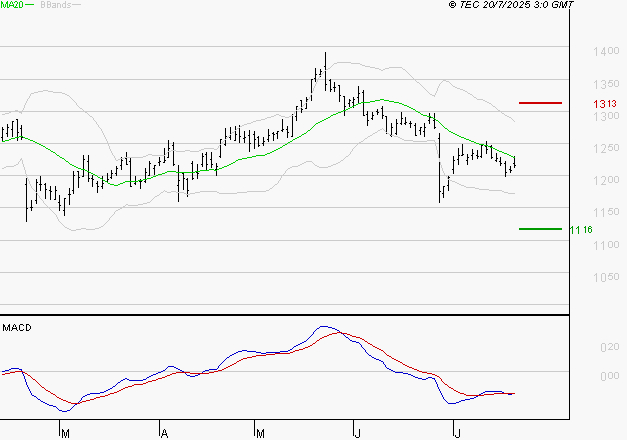Click the MACD 020 axis label

click(609, 347)
